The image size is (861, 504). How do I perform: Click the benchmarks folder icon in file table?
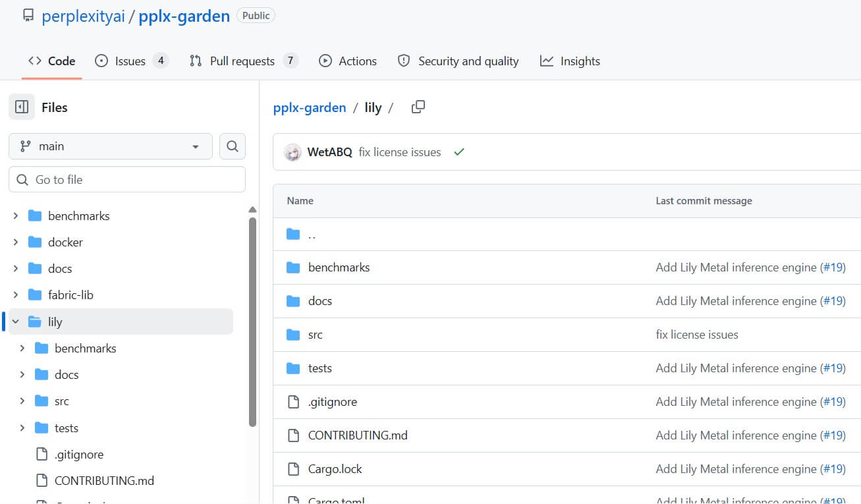(293, 267)
